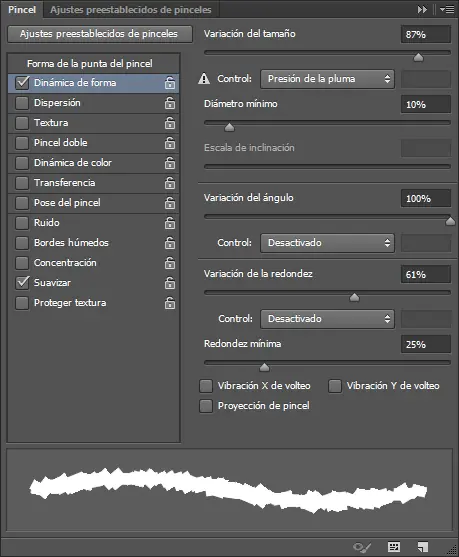Image resolution: width=459 pixels, height=557 pixels.
Task: Open the Pincel panel flyout menu
Action: coord(447,10)
